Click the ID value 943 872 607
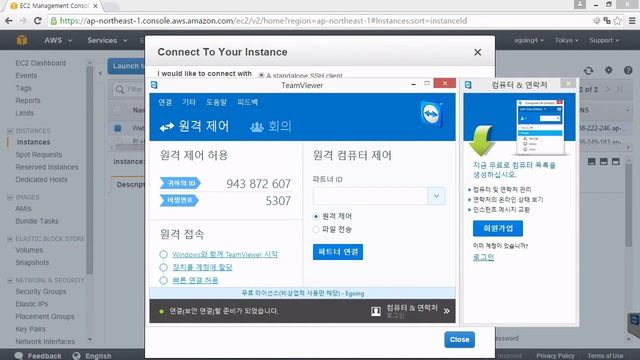The height and width of the screenshot is (360, 640). pyautogui.click(x=258, y=184)
